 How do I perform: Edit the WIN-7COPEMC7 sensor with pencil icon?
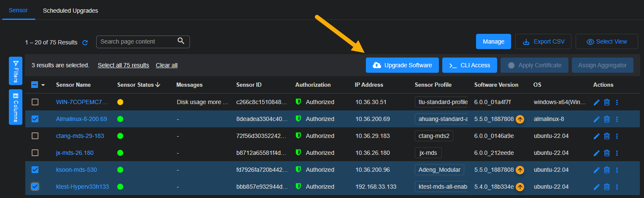[x=596, y=102]
